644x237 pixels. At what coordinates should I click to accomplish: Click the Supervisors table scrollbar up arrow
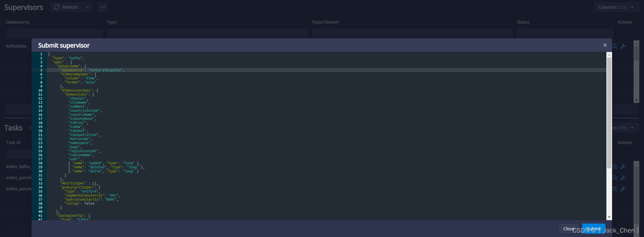636,43
